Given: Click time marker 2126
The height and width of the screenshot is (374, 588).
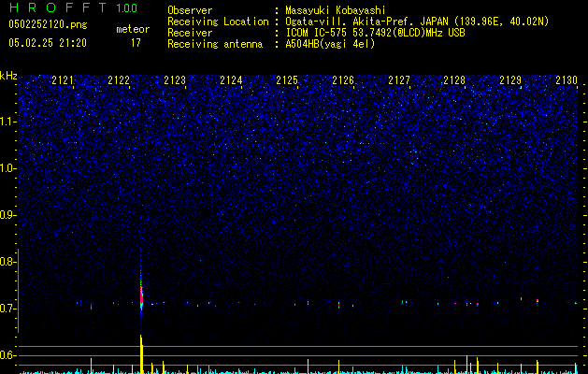Looking at the screenshot, I should tap(343, 80).
